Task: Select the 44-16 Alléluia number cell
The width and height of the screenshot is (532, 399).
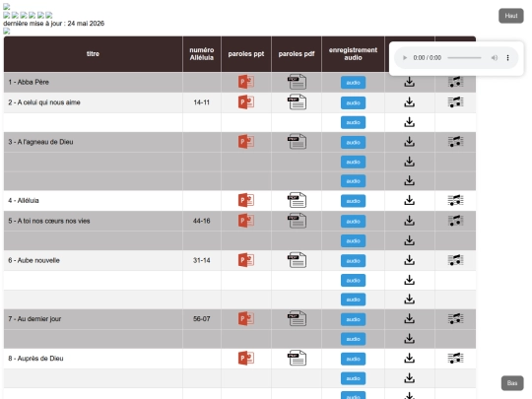Action: (202, 221)
